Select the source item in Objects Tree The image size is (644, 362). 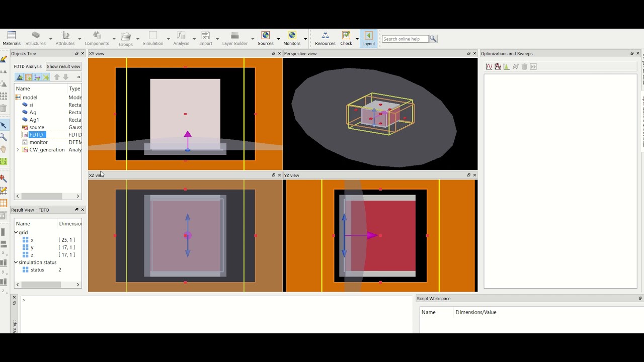tap(37, 127)
